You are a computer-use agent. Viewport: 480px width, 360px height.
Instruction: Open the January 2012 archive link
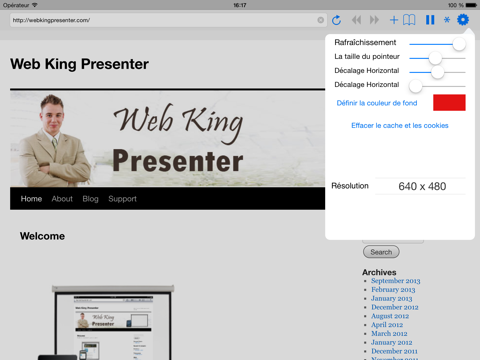[x=392, y=342]
